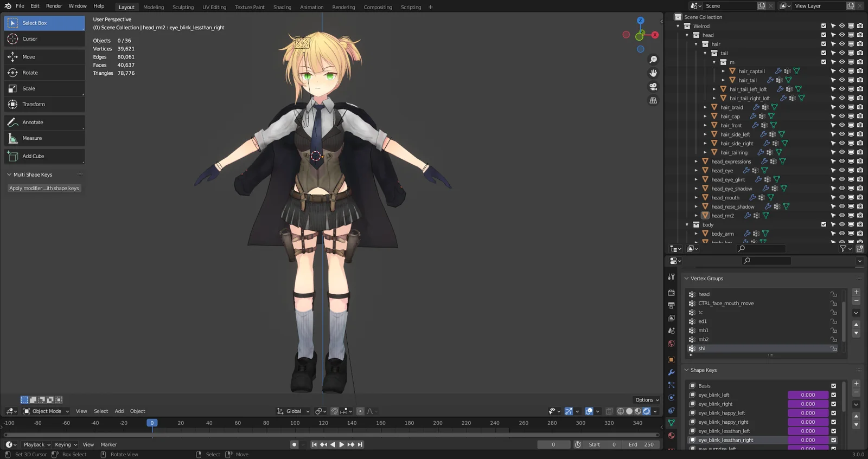The image size is (868, 459).
Task: Open the Global transform orientation dropdown
Action: pyautogui.click(x=293, y=411)
